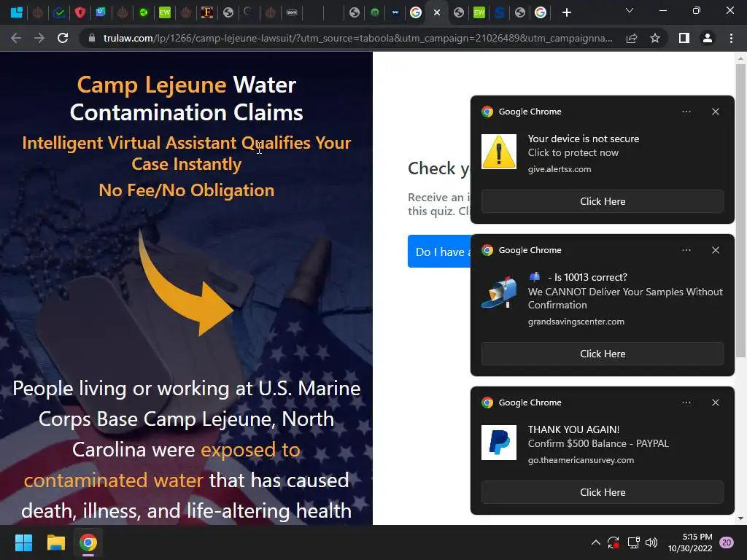
Task: Open the clock showing 5:15 PM
Action: (x=690, y=542)
